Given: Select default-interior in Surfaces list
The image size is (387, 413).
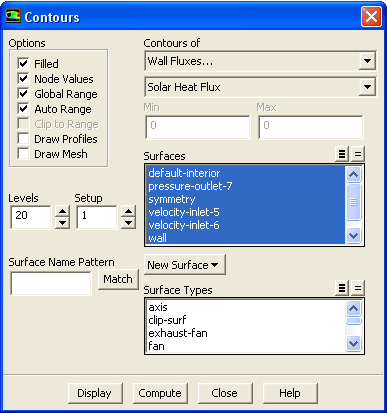Looking at the screenshot, I should [x=246, y=173].
